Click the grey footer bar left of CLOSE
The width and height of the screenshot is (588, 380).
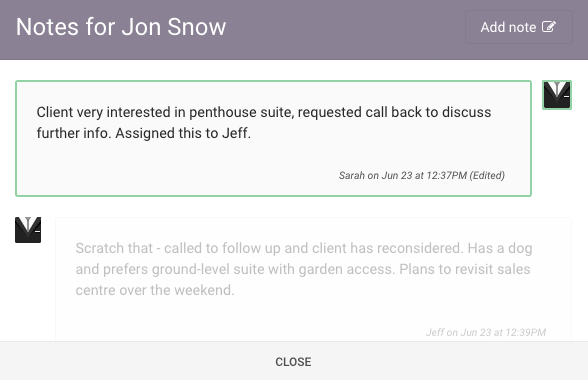tap(135, 361)
